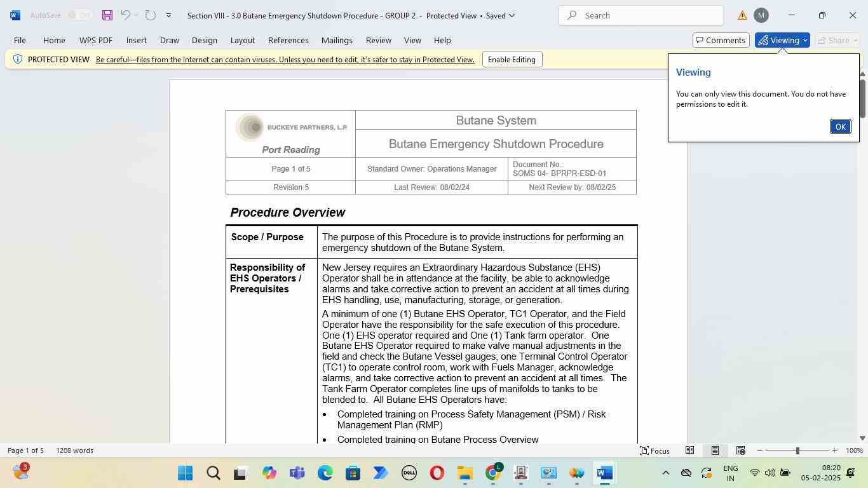Image resolution: width=868 pixels, height=488 pixels.
Task: Click the Word icon on taskbar
Action: coord(604,473)
